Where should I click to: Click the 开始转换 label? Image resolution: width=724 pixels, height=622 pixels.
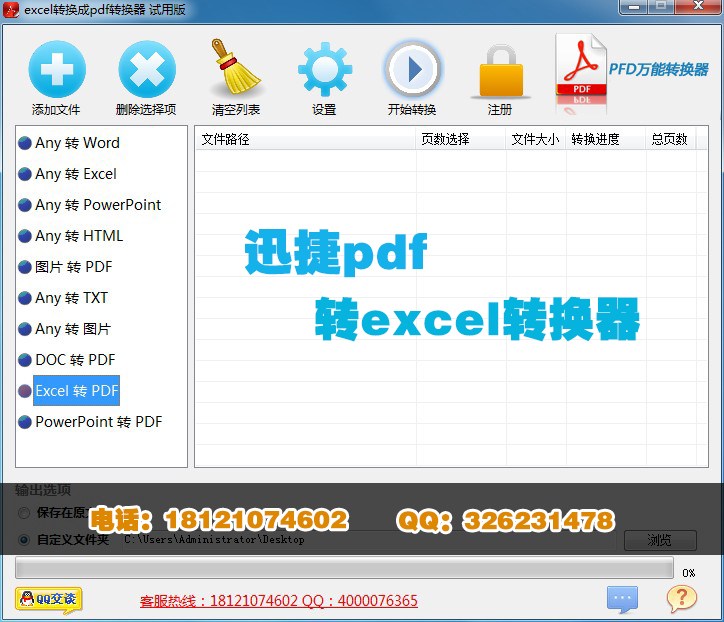point(412,110)
